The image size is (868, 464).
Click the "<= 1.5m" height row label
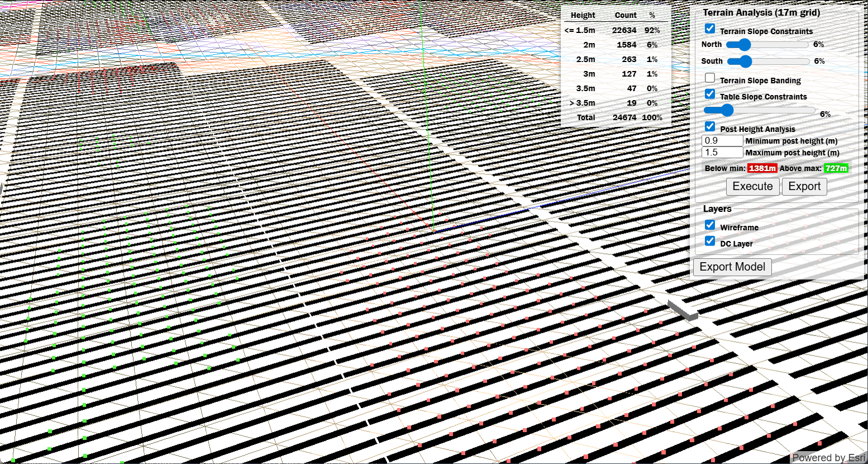[x=580, y=30]
